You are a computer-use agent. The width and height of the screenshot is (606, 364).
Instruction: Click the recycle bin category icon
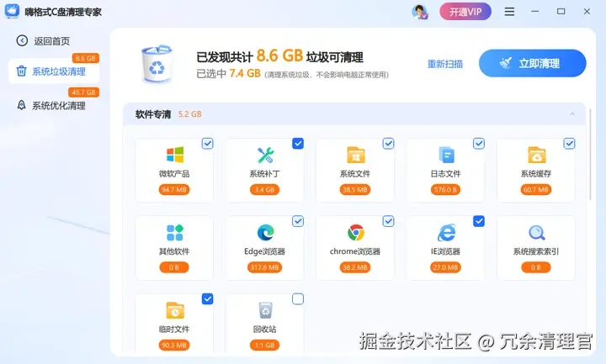265,310
